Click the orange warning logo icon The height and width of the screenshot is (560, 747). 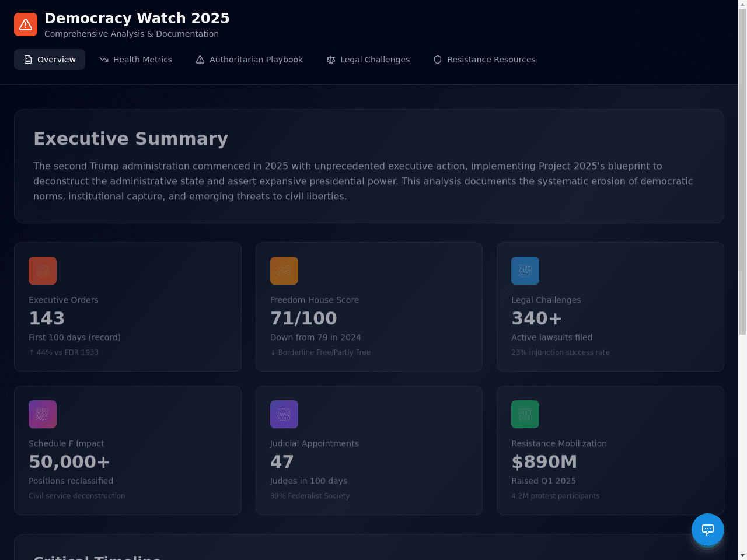click(26, 24)
